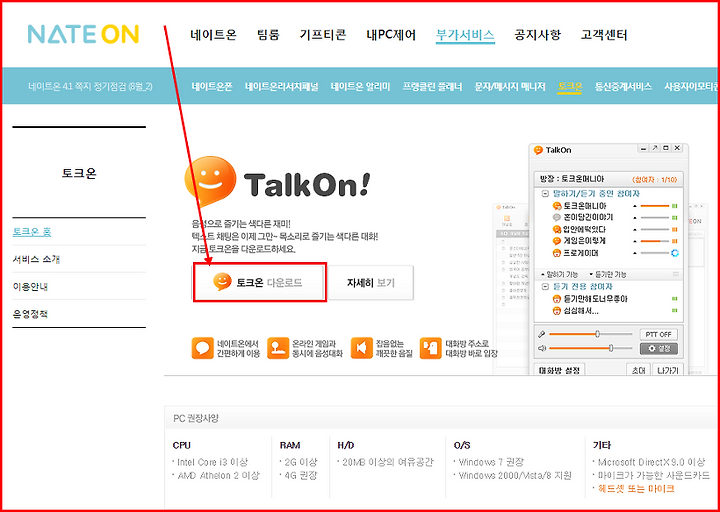The image size is (720, 512).
Task: Click the TalkOn smiley speech-bubble logo
Action: pyautogui.click(x=210, y=182)
